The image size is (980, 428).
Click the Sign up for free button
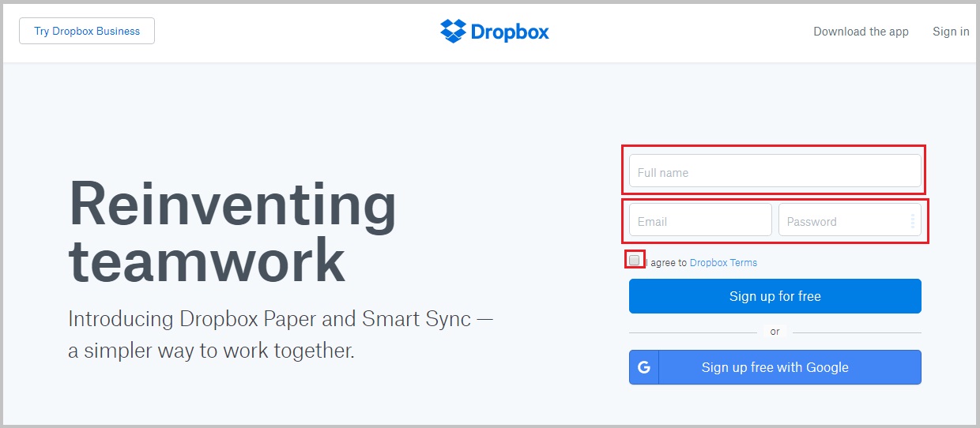(x=775, y=296)
